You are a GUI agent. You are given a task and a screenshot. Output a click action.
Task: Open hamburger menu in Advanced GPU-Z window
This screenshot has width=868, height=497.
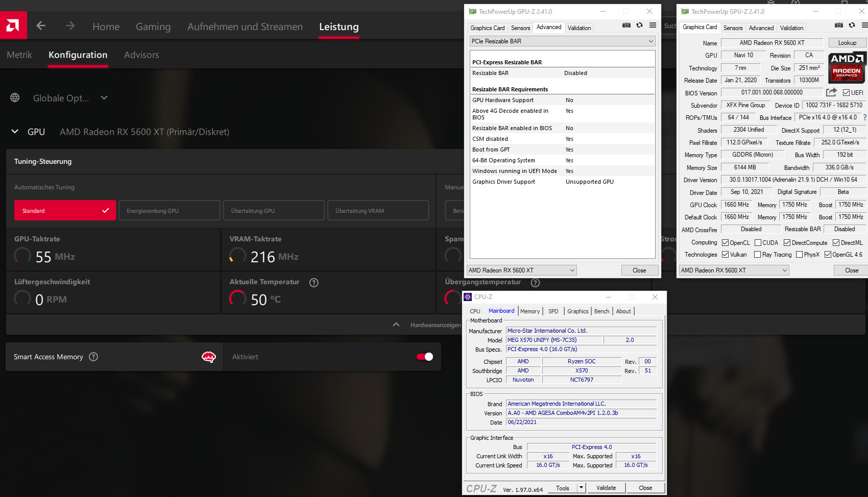[653, 25]
